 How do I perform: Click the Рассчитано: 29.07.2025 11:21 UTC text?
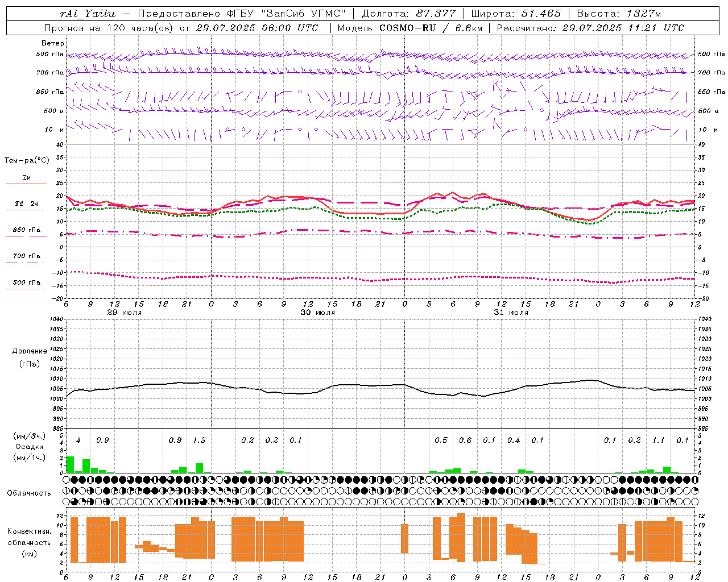[590, 28]
